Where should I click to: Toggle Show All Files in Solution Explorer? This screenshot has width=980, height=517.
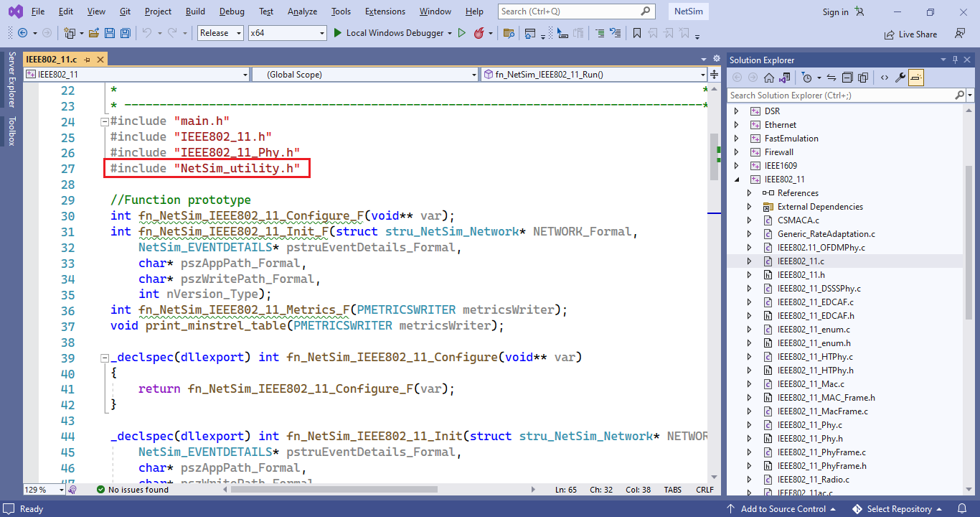click(x=862, y=78)
